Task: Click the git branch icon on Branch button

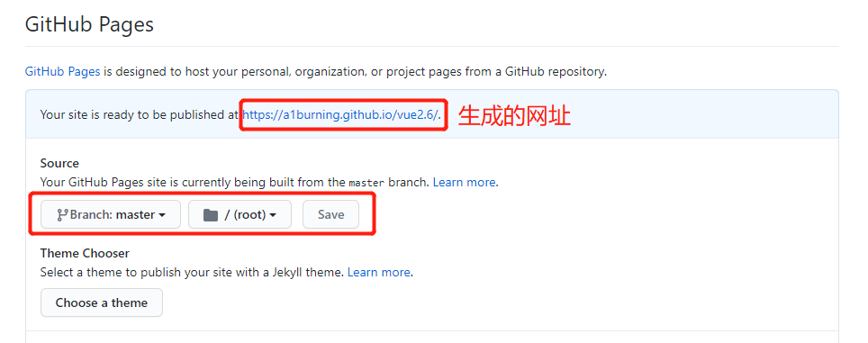Action: [62, 214]
